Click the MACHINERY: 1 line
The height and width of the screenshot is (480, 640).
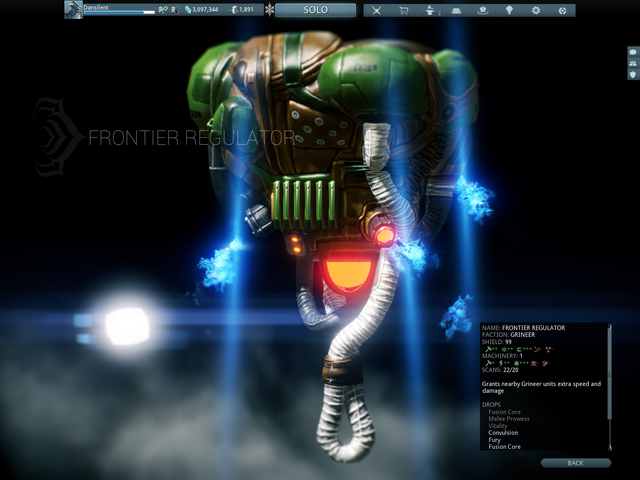pyautogui.click(x=502, y=356)
